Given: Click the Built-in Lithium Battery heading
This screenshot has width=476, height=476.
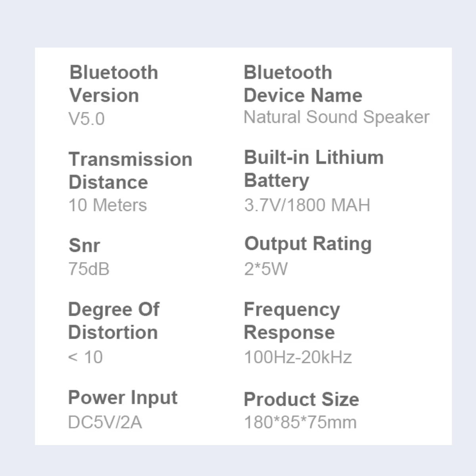Looking at the screenshot, I should coord(314,169).
